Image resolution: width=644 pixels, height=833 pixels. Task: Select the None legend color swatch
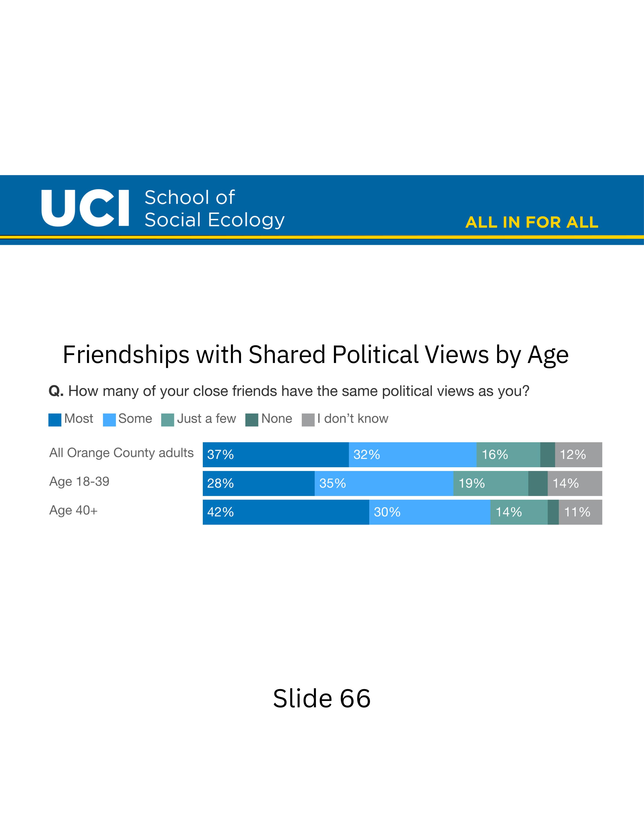(252, 420)
